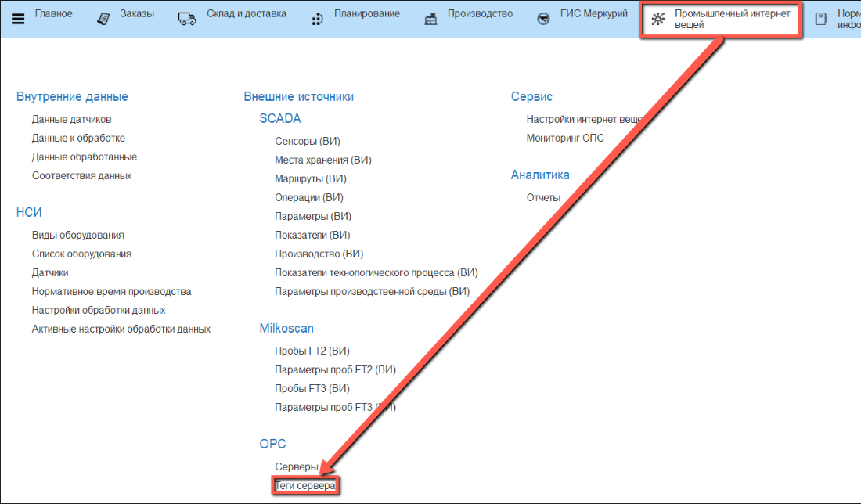The width and height of the screenshot is (861, 504).
Task: Click the НСИ heading
Action: point(29,212)
